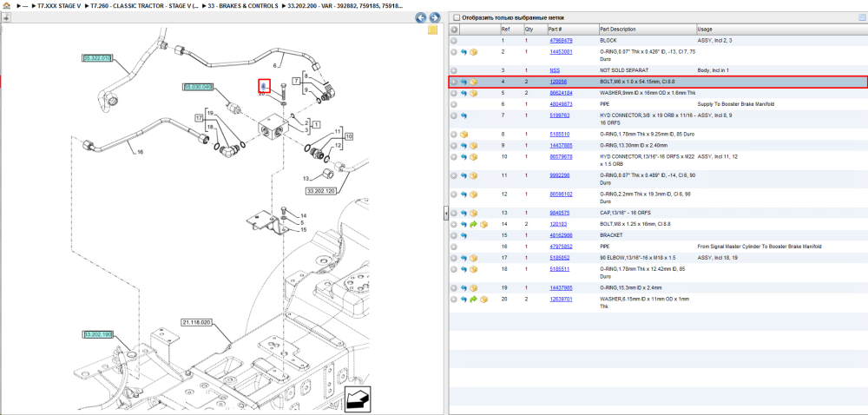Viewport: 868px width, 415px height.
Task: Click the green arrow icon on the Ref 20 row
Action: [473, 300]
